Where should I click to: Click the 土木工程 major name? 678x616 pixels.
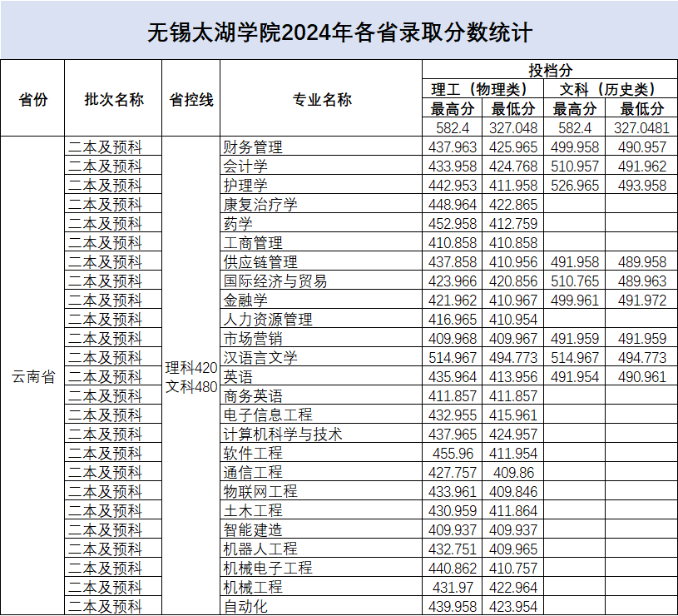(x=253, y=511)
